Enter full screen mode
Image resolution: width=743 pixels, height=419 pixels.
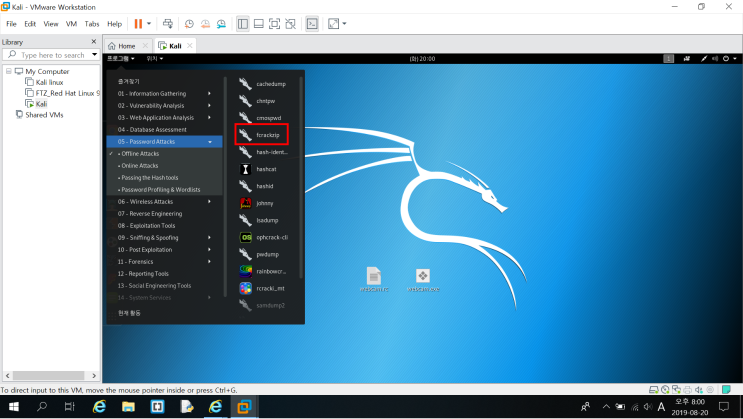(x=274, y=24)
